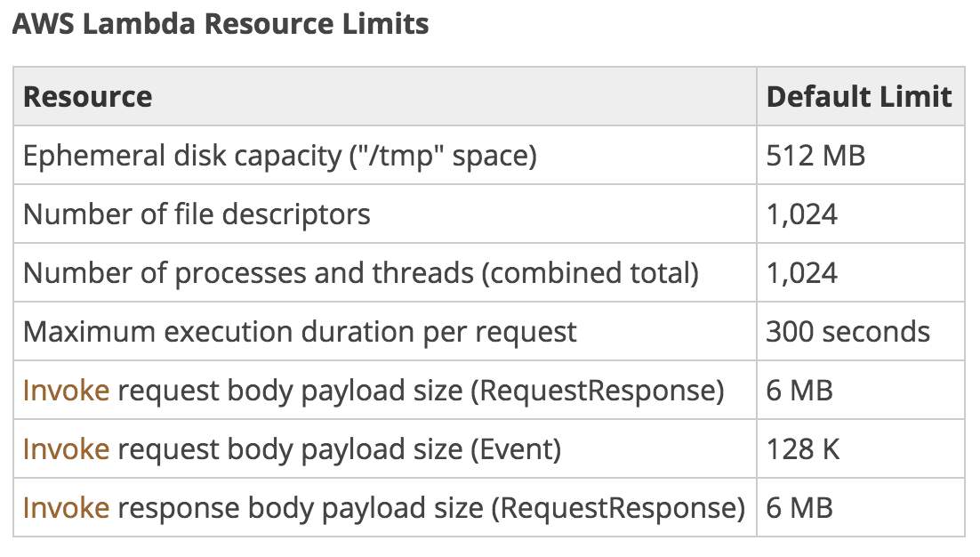
Task: Open the Invoke link for request body (RequestResponse)
Action: coord(66,391)
